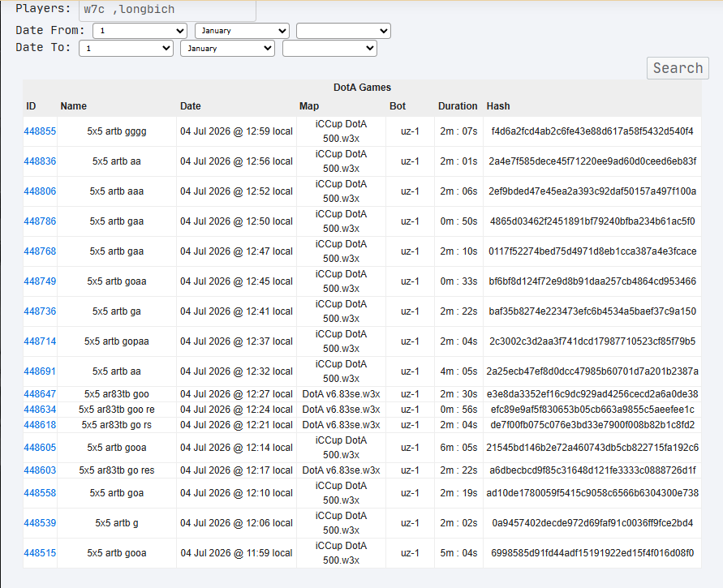
Task: Open game ID 448749
Action: point(40,281)
